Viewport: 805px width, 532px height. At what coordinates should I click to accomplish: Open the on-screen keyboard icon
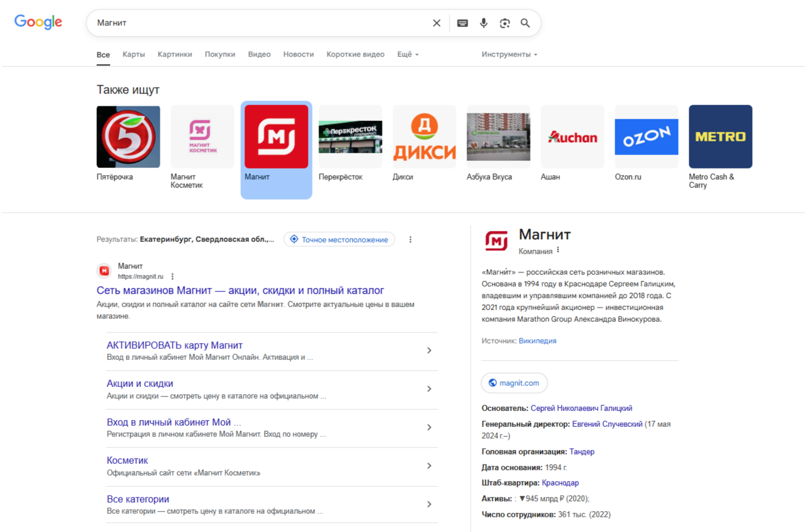coord(462,23)
